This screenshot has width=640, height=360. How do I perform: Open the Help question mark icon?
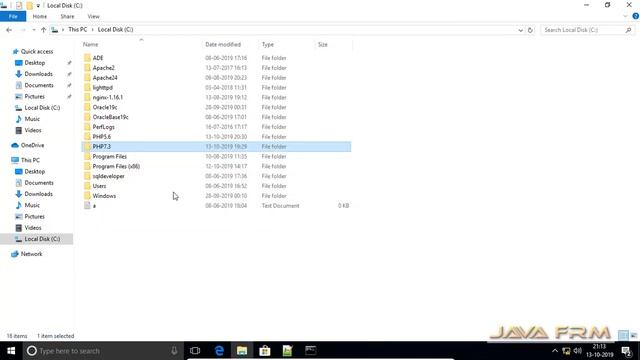pos(636,16)
